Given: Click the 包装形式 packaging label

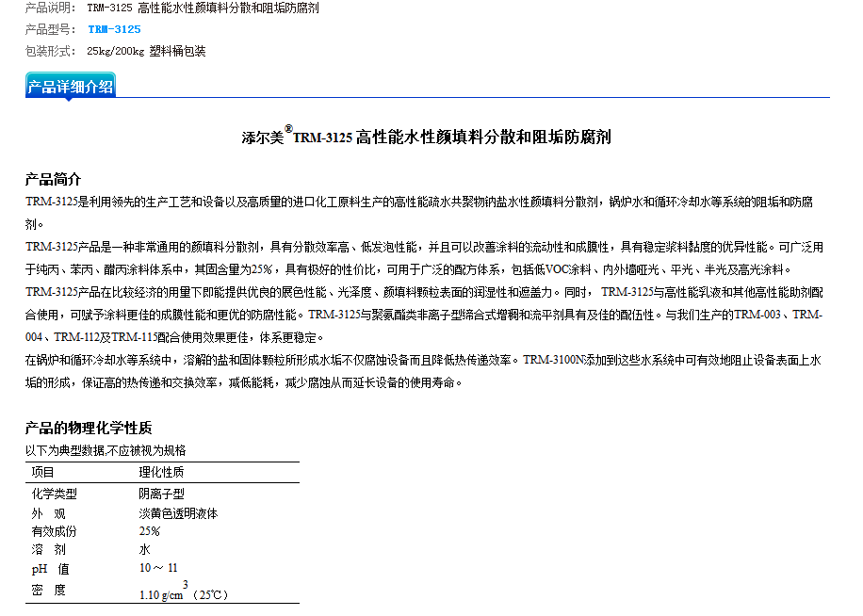Looking at the screenshot, I should pyautogui.click(x=50, y=51).
